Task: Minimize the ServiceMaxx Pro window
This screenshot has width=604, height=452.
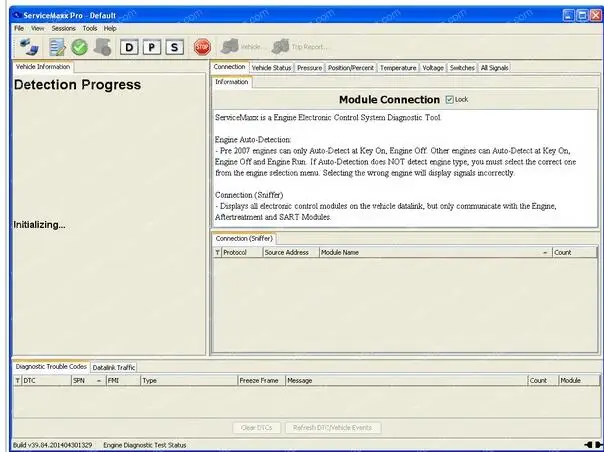Action: [x=569, y=15]
